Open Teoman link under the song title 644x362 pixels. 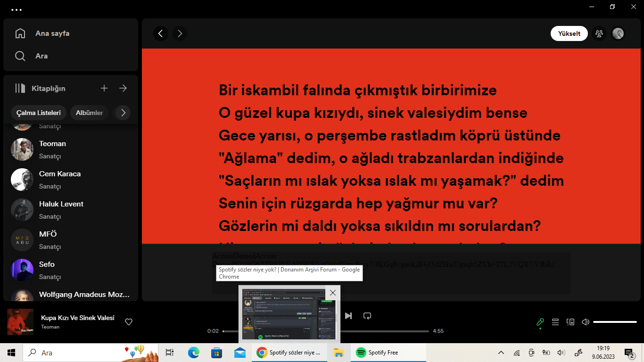click(50, 327)
